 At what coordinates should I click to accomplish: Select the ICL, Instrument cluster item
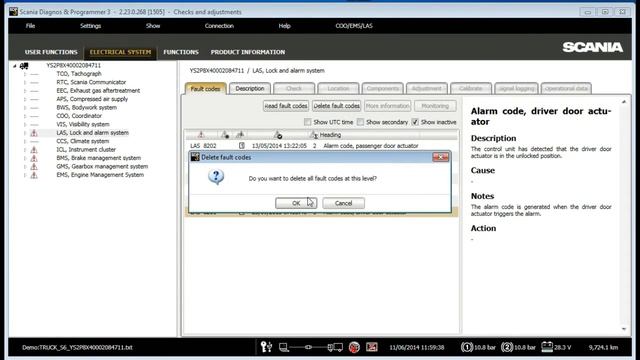[86, 149]
